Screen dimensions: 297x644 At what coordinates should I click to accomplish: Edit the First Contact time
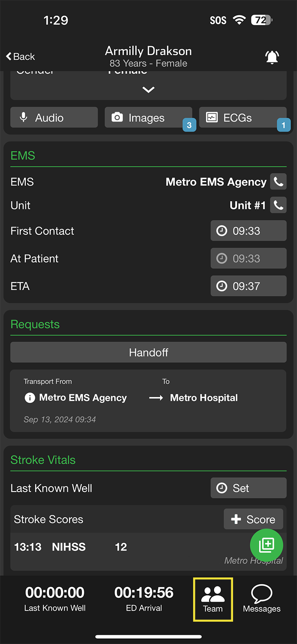[248, 231]
